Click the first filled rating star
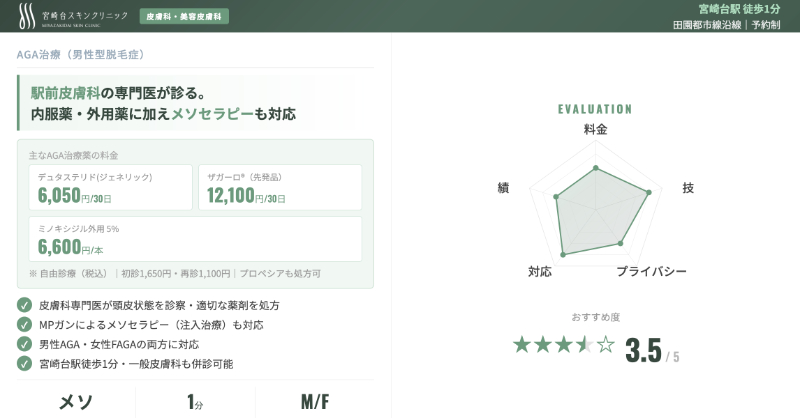Viewport: 800px width, 418px height. click(522, 346)
